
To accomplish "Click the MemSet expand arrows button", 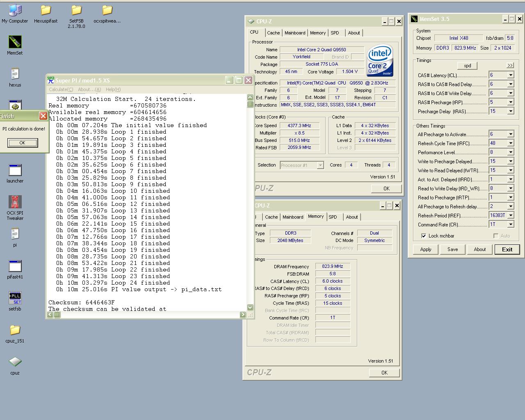I will pyautogui.click(x=510, y=65).
